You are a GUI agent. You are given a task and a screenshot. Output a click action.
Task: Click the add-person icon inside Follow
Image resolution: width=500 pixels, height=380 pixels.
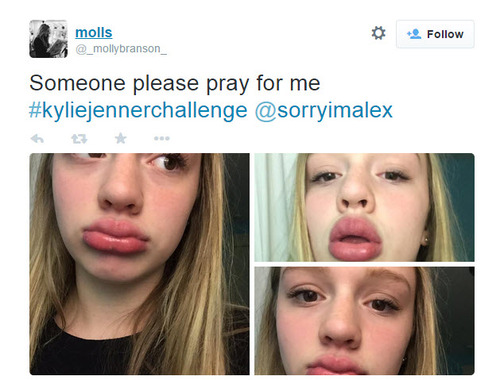click(x=414, y=34)
